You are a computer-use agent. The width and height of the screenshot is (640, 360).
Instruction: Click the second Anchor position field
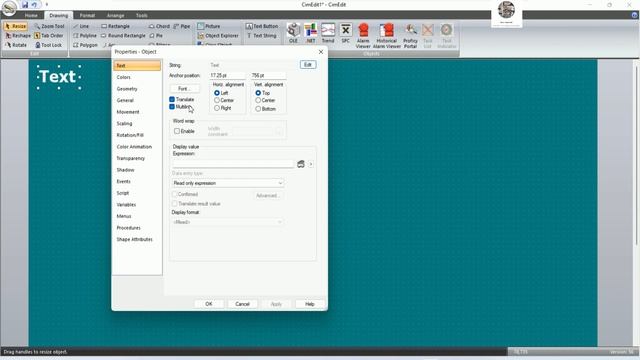[x=268, y=76]
